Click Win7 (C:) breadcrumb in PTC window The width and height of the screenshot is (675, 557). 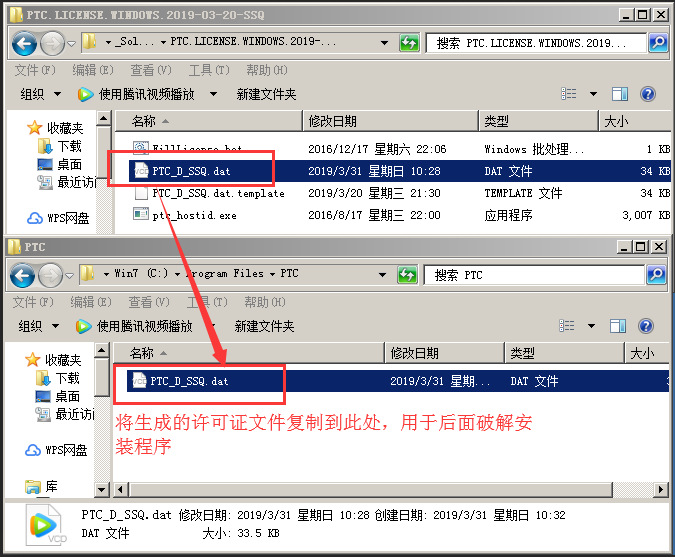[x=141, y=274]
